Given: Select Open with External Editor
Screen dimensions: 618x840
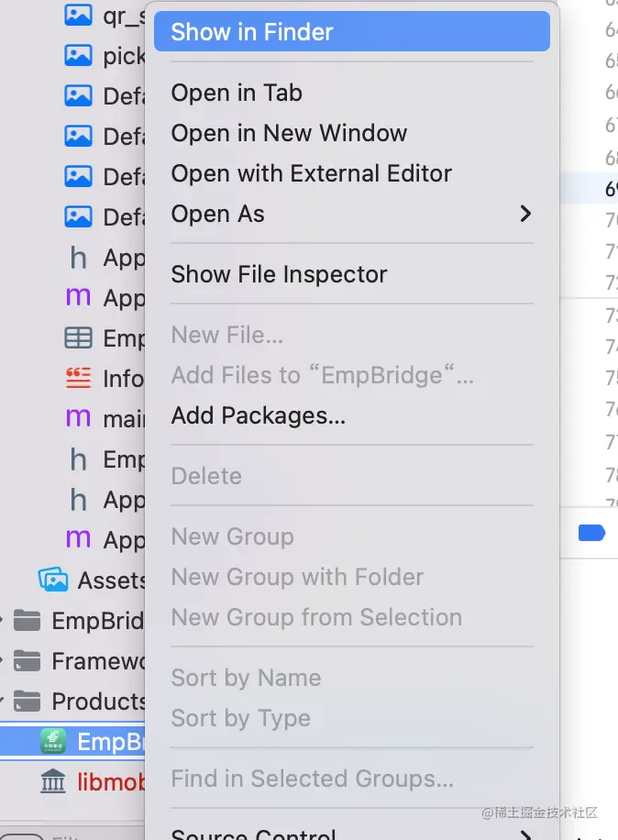Looking at the screenshot, I should click(312, 173).
